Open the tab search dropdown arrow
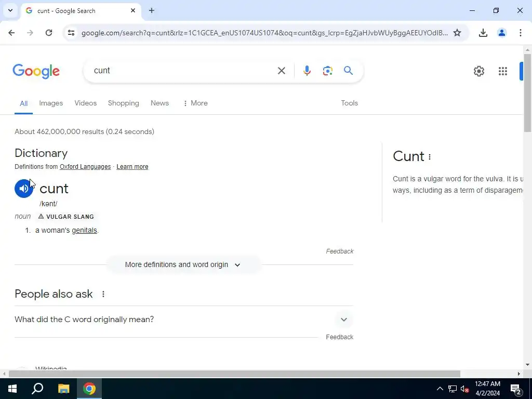This screenshot has width=532, height=399. tap(10, 10)
